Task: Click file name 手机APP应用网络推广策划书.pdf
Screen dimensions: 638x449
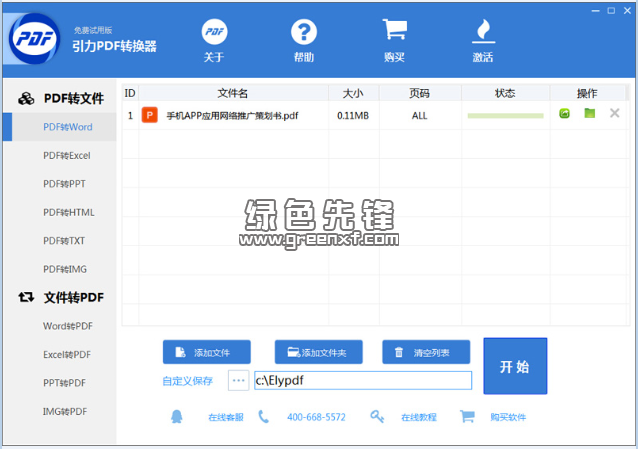Action: pyautogui.click(x=232, y=116)
